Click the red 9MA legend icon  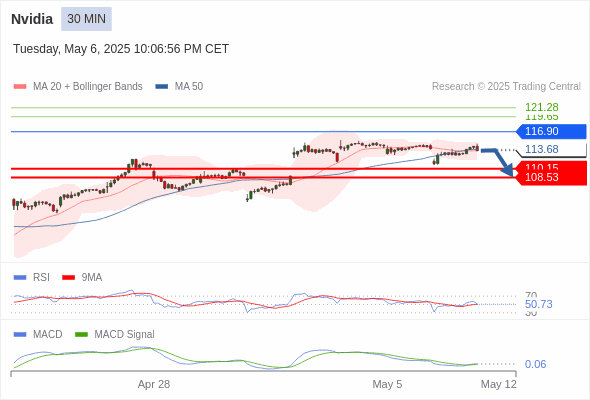(x=68, y=278)
